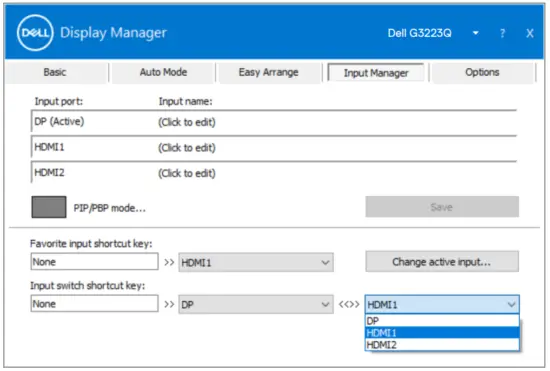This screenshot has height=371, width=550.
Task: Switch to the Basic tab
Action: tap(55, 72)
